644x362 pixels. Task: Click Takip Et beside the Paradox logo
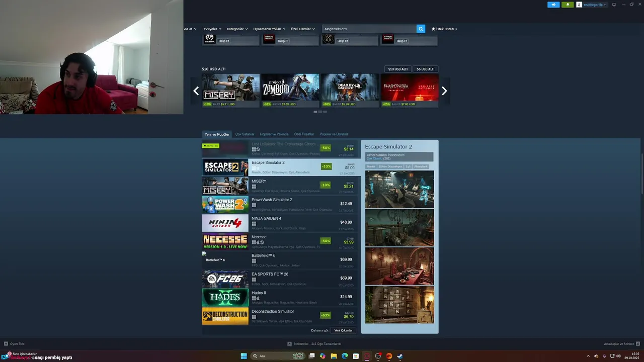[223, 41]
